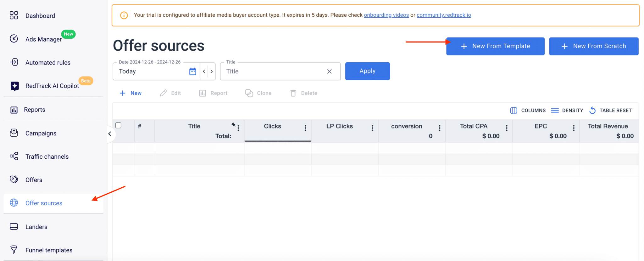
Task: Open the Clicks column options menu
Action: tap(305, 128)
